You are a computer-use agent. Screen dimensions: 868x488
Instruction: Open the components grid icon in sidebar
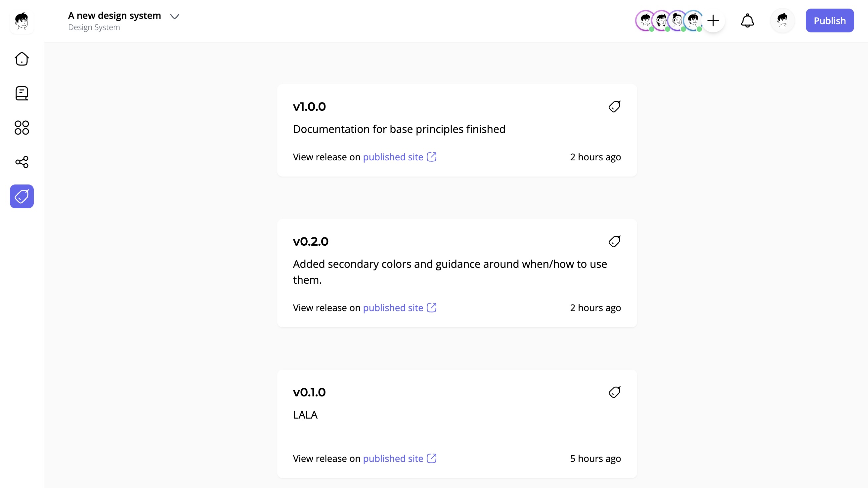point(22,128)
